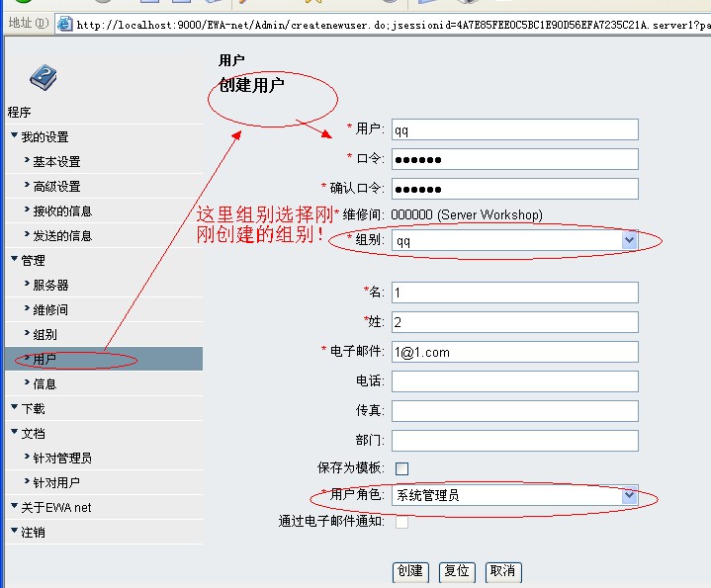Click the 用户 username input field
The width and height of the screenshot is (711, 588).
(514, 129)
